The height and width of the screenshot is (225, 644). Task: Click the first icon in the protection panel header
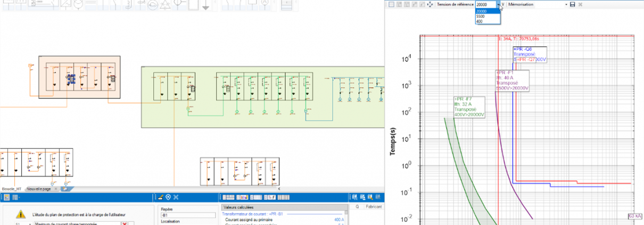(x=7, y=197)
